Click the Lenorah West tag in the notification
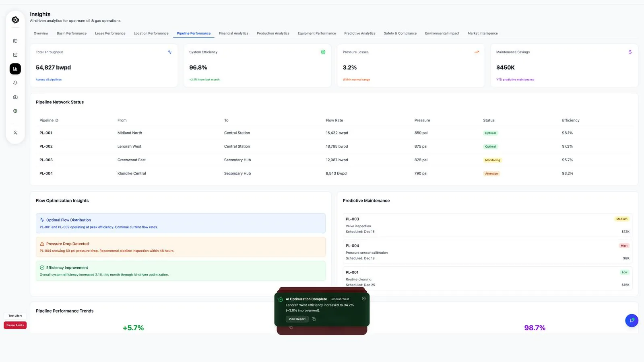This screenshot has height=362, width=644. [340, 299]
